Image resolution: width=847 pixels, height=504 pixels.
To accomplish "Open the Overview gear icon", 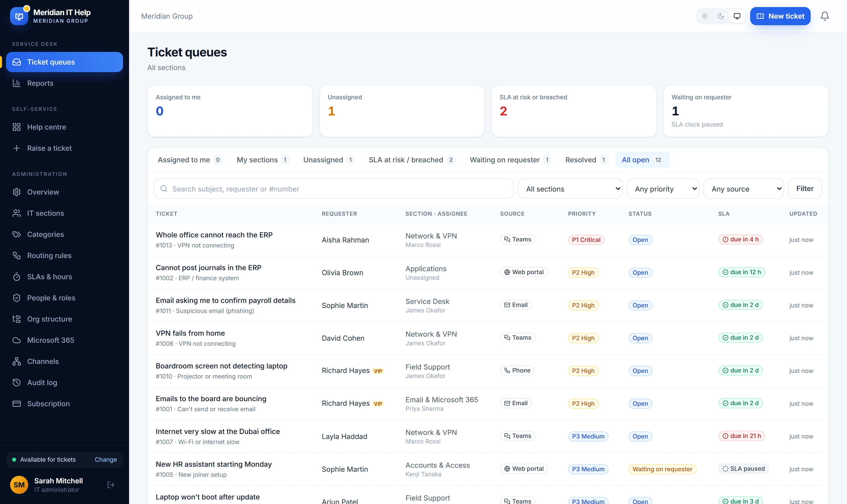I will (x=17, y=192).
